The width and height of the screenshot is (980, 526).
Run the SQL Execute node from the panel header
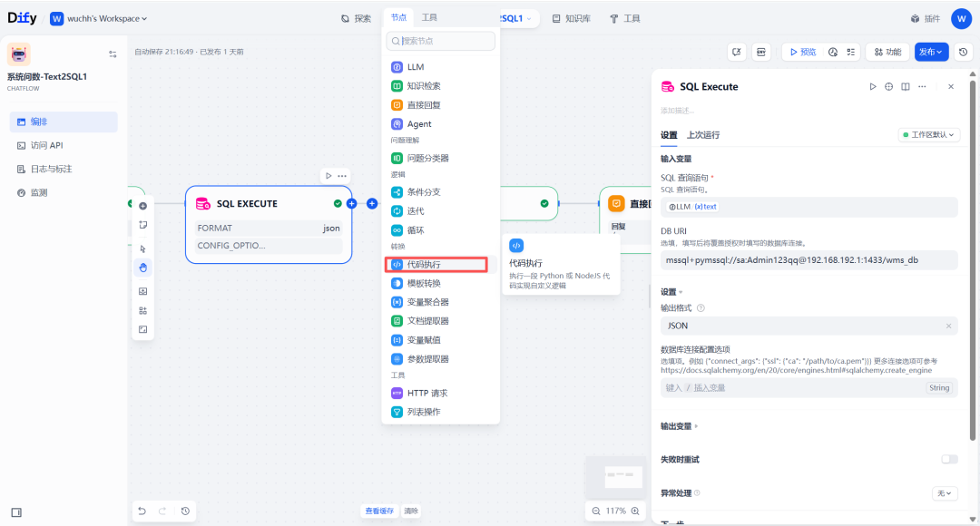pyautogui.click(x=873, y=87)
